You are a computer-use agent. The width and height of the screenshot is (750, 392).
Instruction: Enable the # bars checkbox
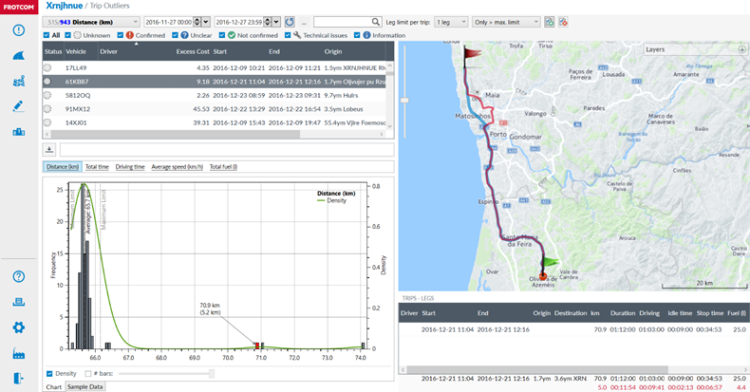point(88,373)
